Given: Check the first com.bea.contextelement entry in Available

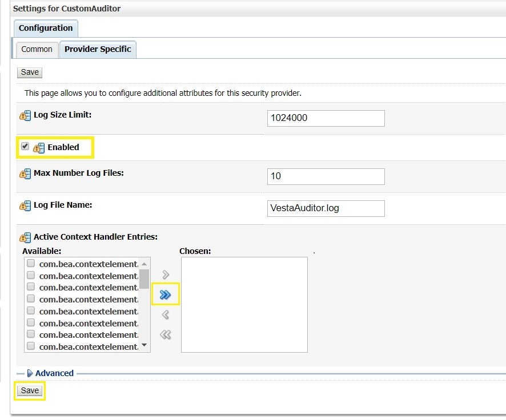Looking at the screenshot, I should [x=31, y=264].
